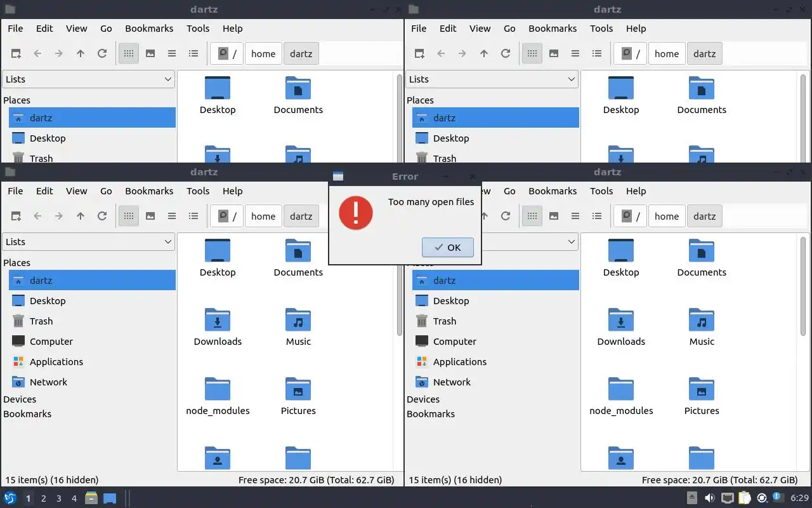Select Applications in lower-left window sidebar
Viewport: 812px width, 508px height.
coord(92,362)
